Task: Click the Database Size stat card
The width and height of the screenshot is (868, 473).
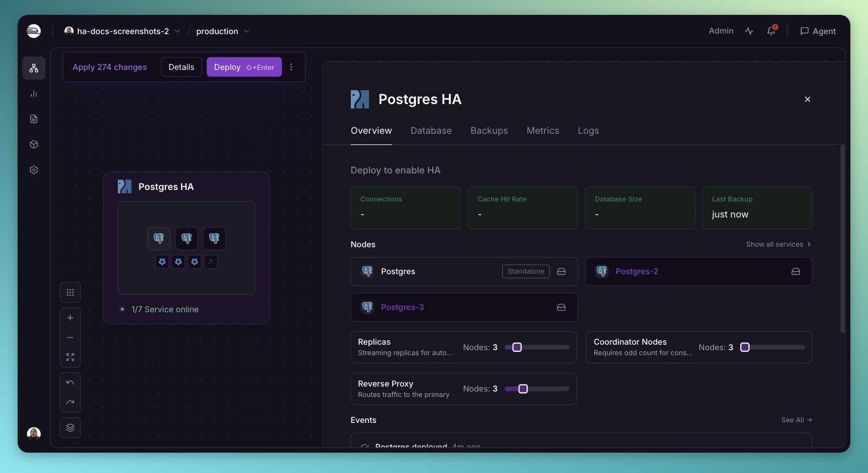Action: click(640, 208)
